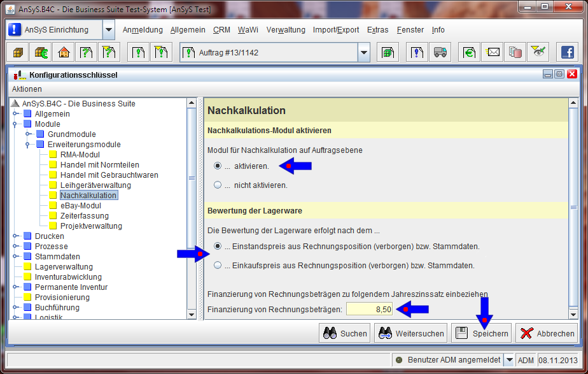Click the Facebook icon in the toolbar
The width and height of the screenshot is (588, 374).
pos(566,52)
